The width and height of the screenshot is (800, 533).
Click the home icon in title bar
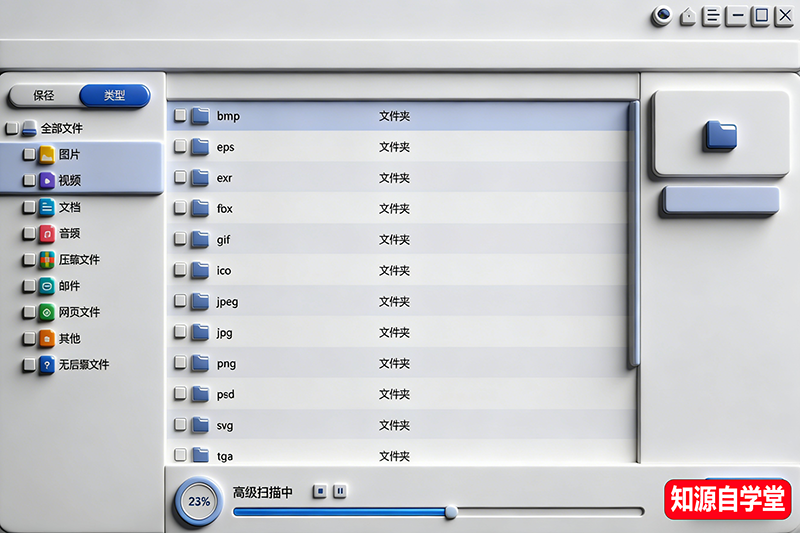pyautogui.click(x=688, y=17)
